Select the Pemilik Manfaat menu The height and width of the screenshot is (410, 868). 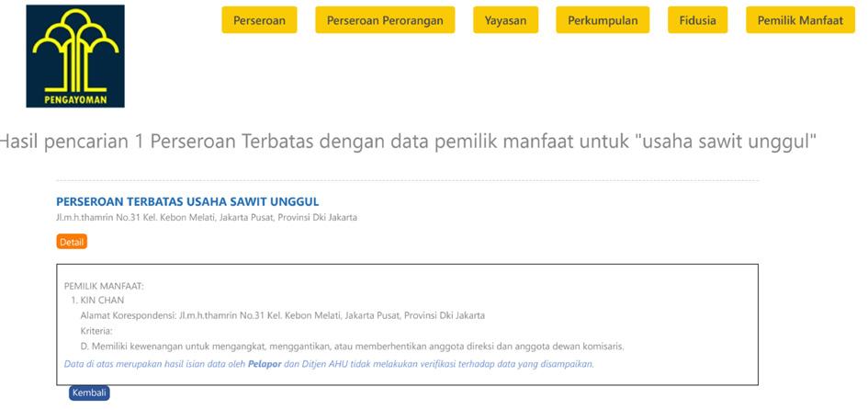(800, 20)
